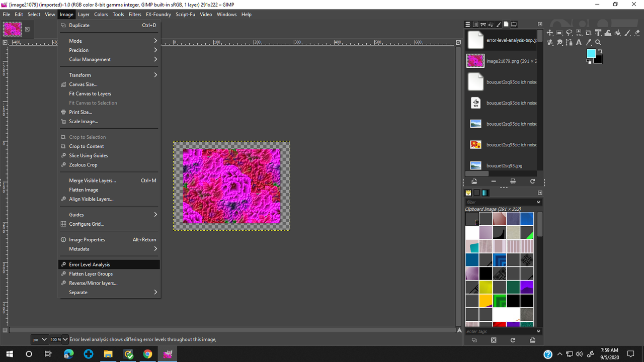Expand the Color Management submenu
Screen dimensions: 644x362
pyautogui.click(x=109, y=59)
